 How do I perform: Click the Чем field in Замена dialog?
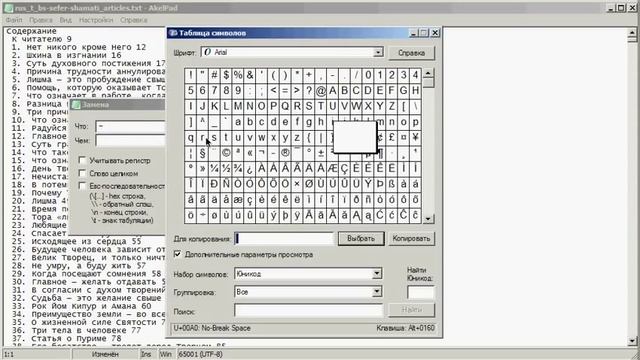(x=130, y=141)
